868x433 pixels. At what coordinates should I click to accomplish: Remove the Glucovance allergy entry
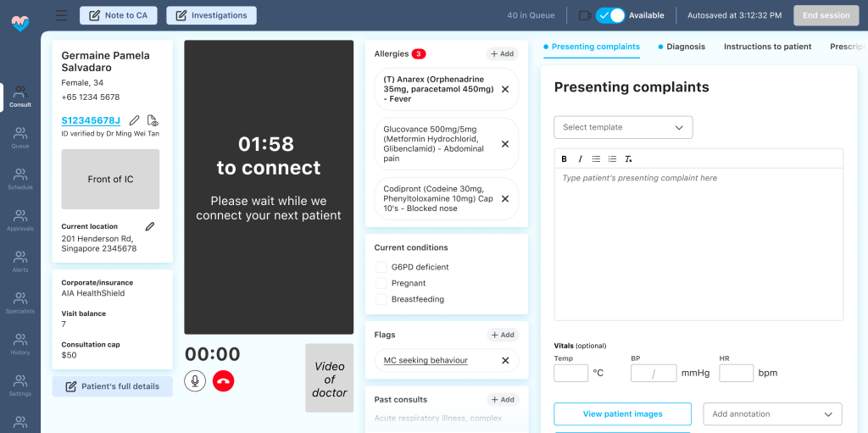coord(505,144)
